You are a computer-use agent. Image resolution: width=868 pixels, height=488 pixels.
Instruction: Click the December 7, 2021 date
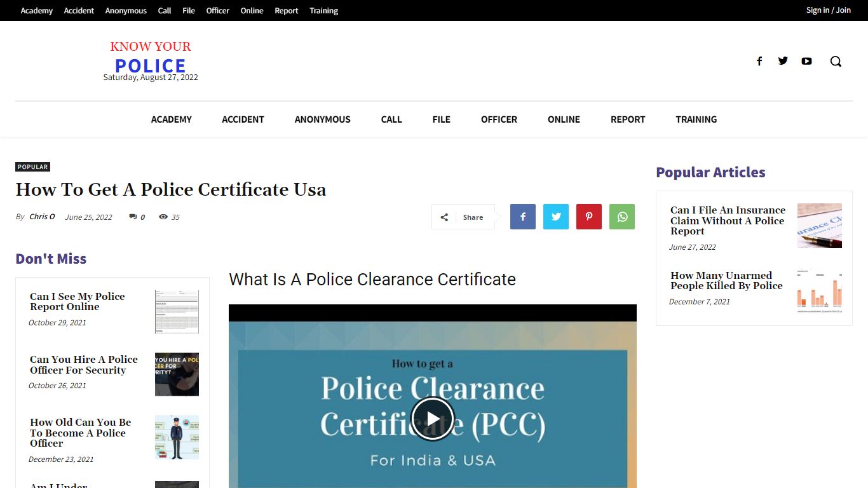pyautogui.click(x=700, y=302)
